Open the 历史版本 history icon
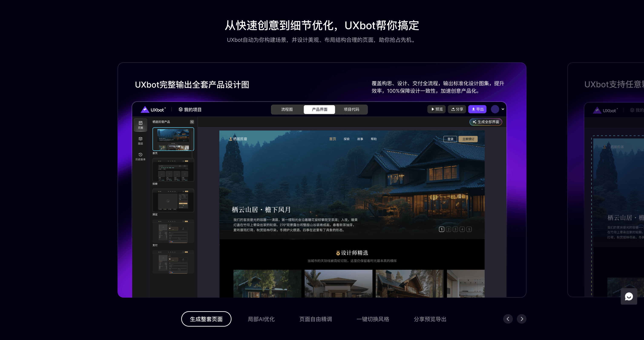Screen dimensions: 644x340 click(141, 156)
